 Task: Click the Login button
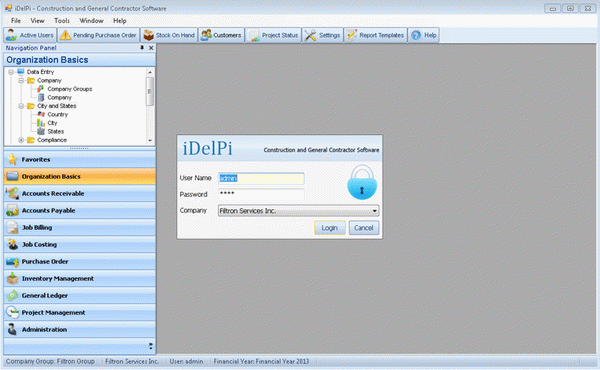point(330,228)
